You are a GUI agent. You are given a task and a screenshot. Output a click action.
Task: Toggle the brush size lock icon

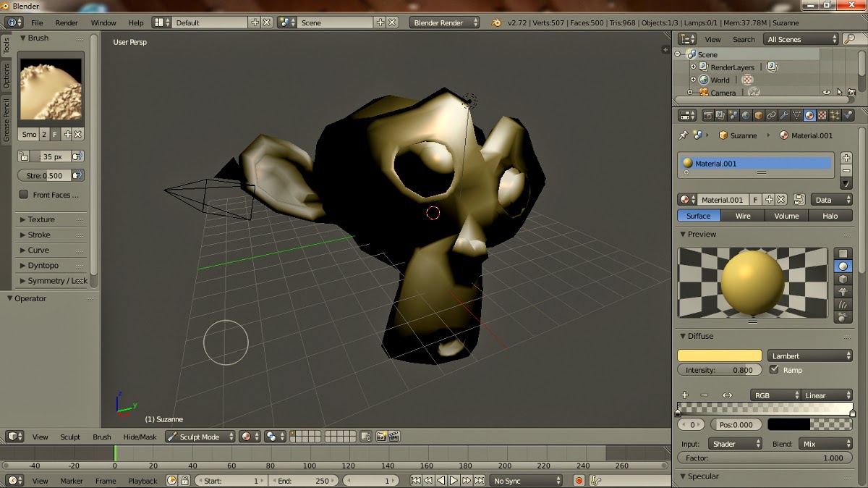point(24,156)
